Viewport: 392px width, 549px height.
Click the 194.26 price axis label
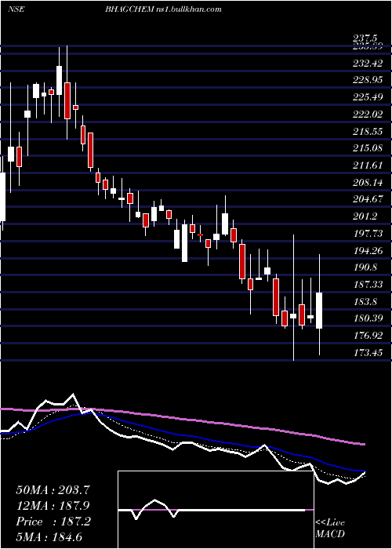[368, 250]
